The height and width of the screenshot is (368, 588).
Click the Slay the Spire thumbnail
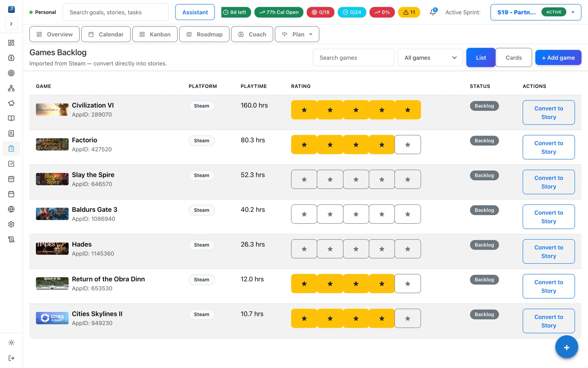[x=52, y=179]
